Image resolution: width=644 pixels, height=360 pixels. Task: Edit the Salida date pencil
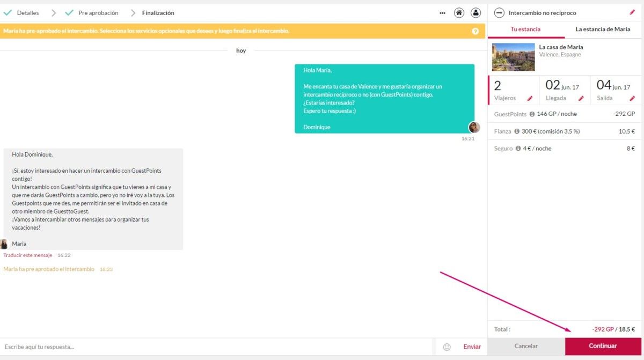click(x=632, y=98)
